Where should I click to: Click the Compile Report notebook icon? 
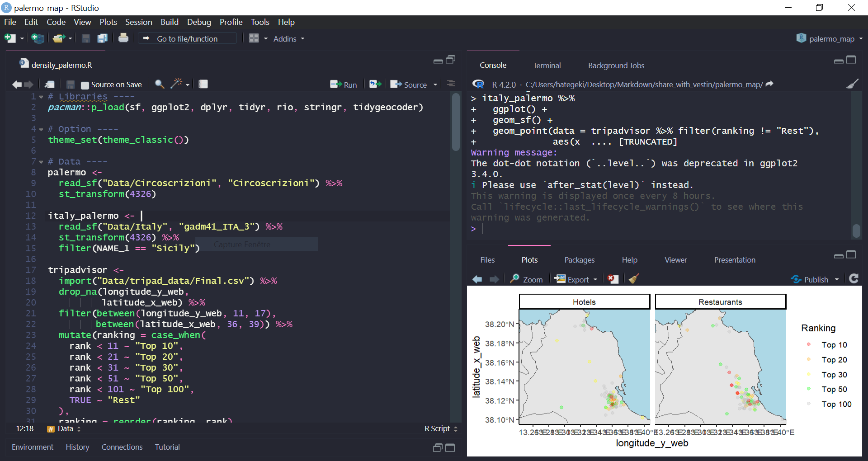(x=203, y=84)
